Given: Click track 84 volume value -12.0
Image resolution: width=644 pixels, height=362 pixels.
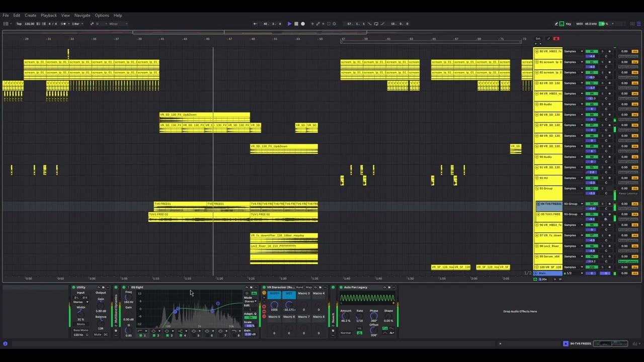Looking at the screenshot, I should (592, 98).
